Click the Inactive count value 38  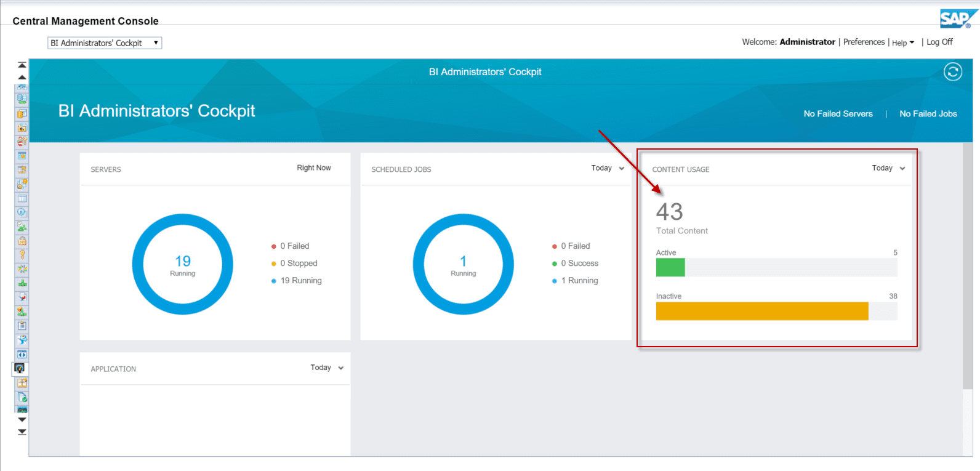[x=893, y=296]
